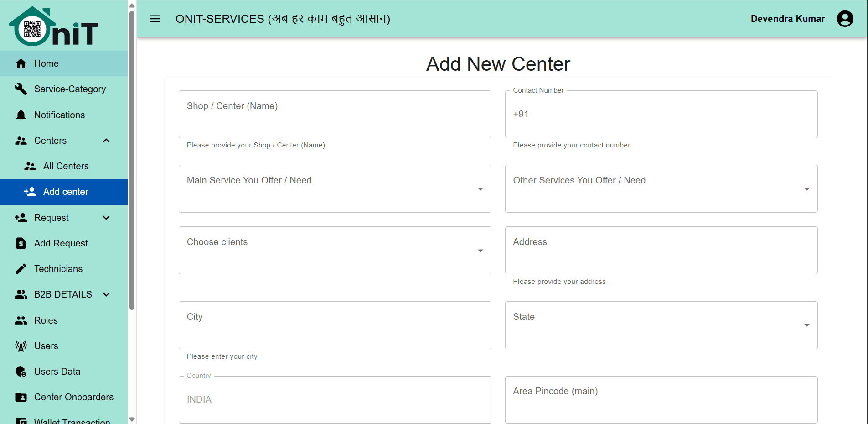868x424 pixels.
Task: Click the Home house icon
Action: pyautogui.click(x=21, y=63)
